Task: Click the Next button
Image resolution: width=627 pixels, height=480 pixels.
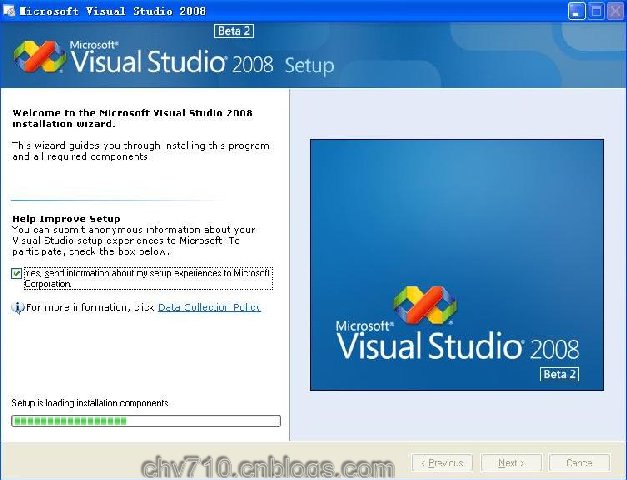Action: [511, 463]
